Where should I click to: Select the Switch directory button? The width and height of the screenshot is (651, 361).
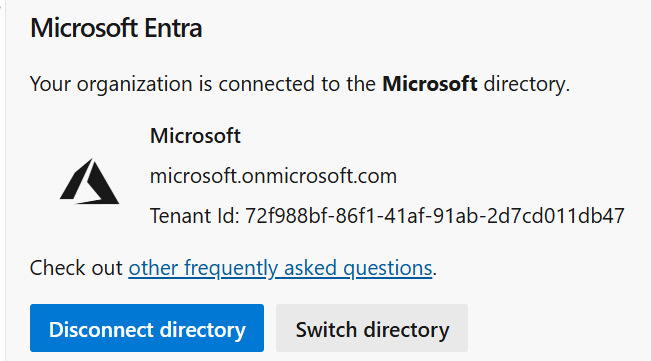(x=372, y=328)
